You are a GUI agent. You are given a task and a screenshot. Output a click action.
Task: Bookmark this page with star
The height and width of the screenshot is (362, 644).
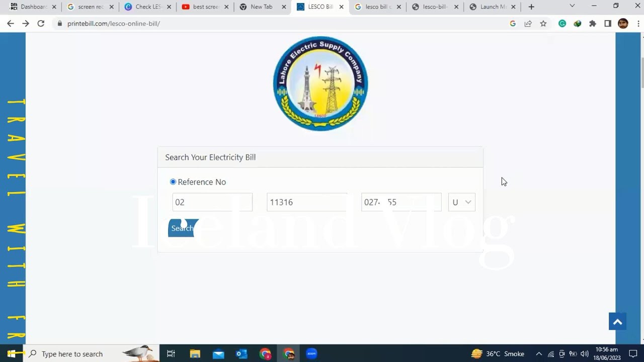pos(543,24)
